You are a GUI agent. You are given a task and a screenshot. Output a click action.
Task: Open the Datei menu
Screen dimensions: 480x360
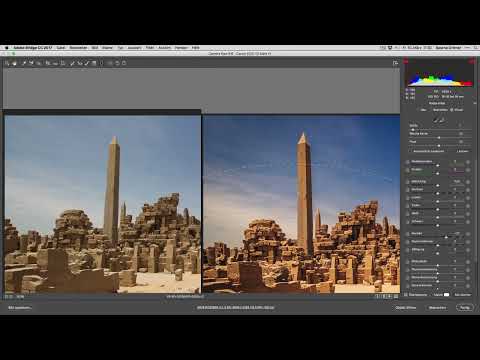pos(61,48)
